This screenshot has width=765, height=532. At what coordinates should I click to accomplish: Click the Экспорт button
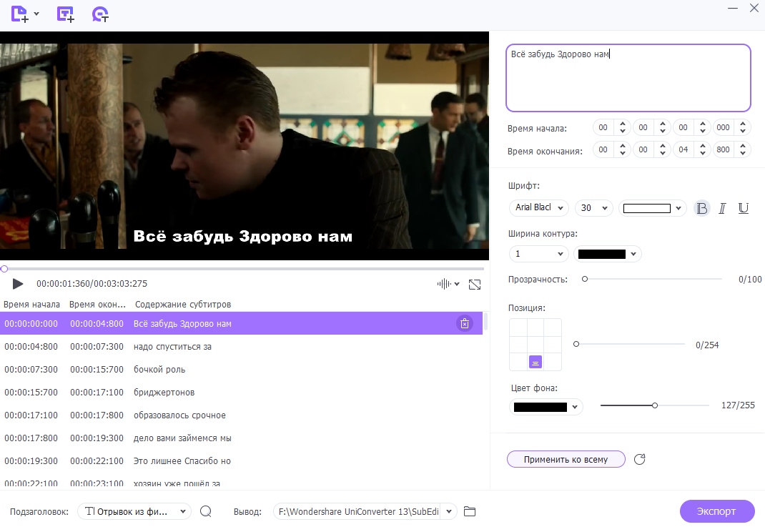tap(717, 511)
